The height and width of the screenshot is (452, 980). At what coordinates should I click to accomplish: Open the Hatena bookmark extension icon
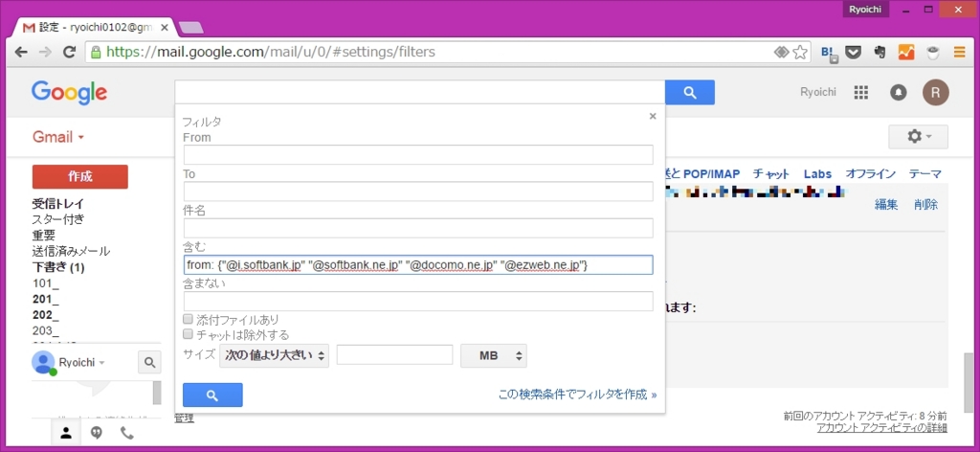(x=828, y=53)
